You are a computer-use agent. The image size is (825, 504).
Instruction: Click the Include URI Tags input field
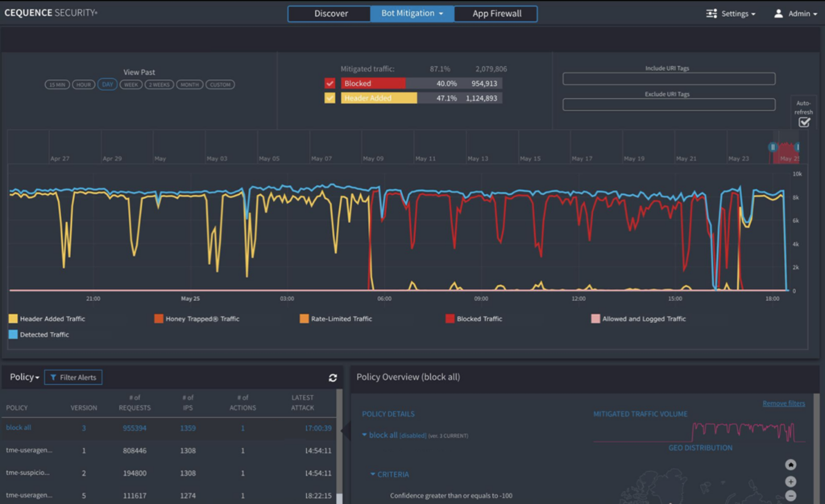click(x=669, y=78)
